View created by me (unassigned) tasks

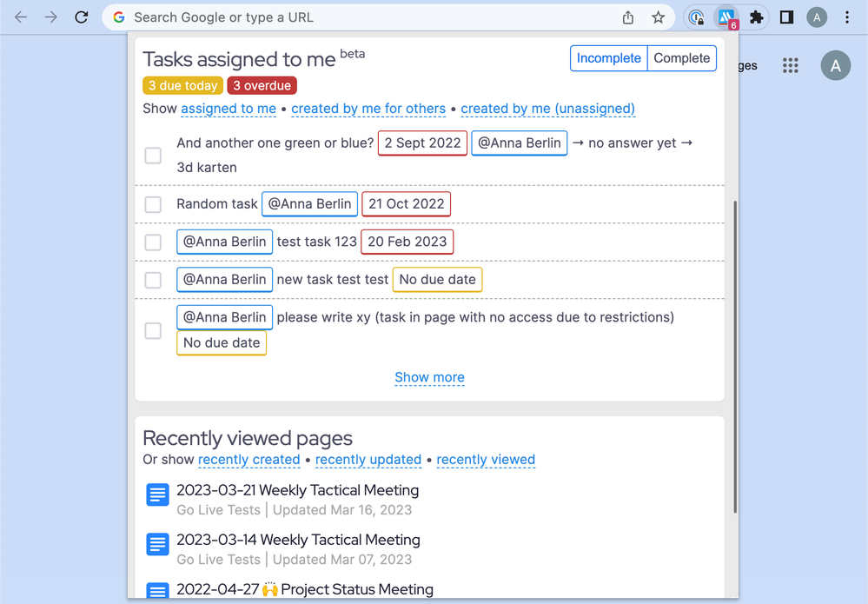tap(547, 109)
